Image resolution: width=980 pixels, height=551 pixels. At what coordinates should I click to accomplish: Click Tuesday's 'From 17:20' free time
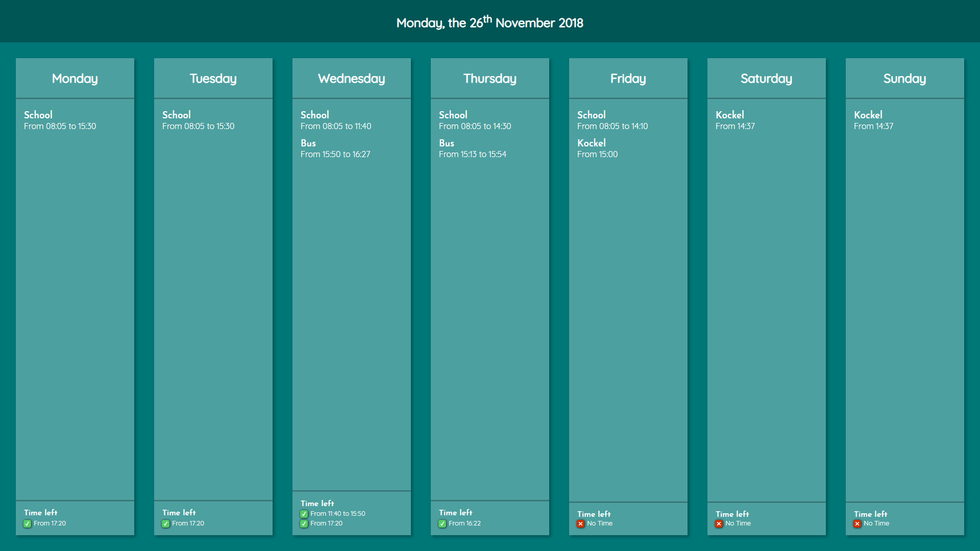[x=188, y=523]
